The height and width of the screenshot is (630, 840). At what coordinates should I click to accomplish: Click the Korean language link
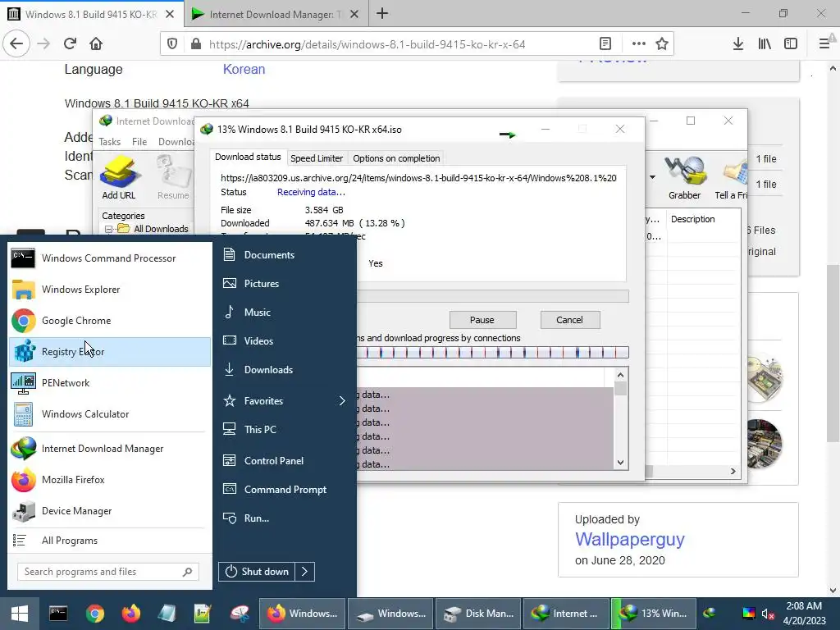pyautogui.click(x=244, y=69)
